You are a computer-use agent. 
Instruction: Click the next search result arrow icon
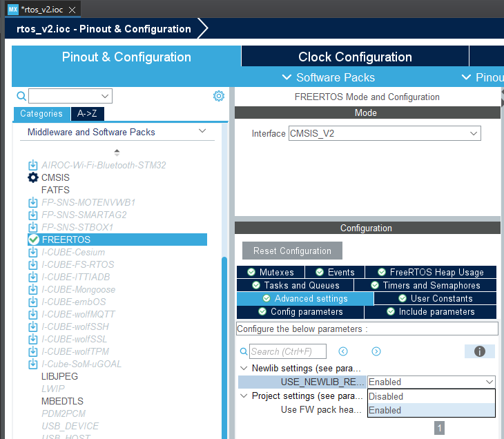point(376,351)
